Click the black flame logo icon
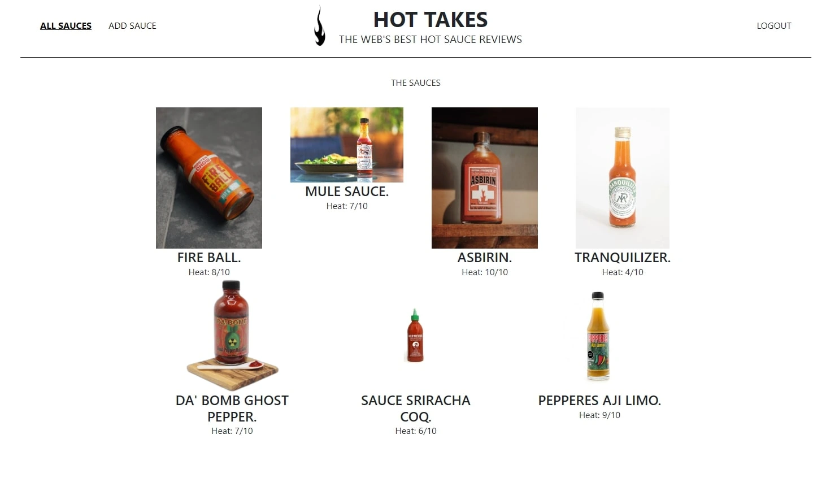This screenshot has width=839, height=504. 320,26
